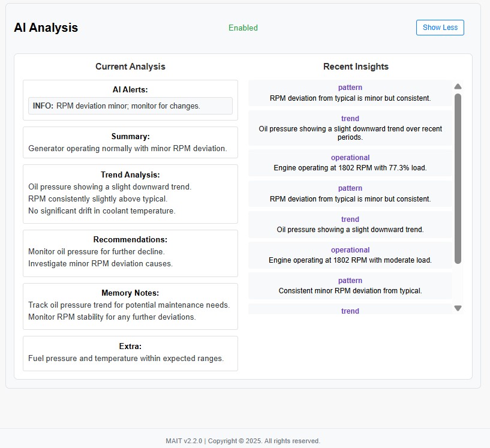490x448 pixels.
Task: Switch to the Current Analysis panel heading
Action: pos(130,67)
